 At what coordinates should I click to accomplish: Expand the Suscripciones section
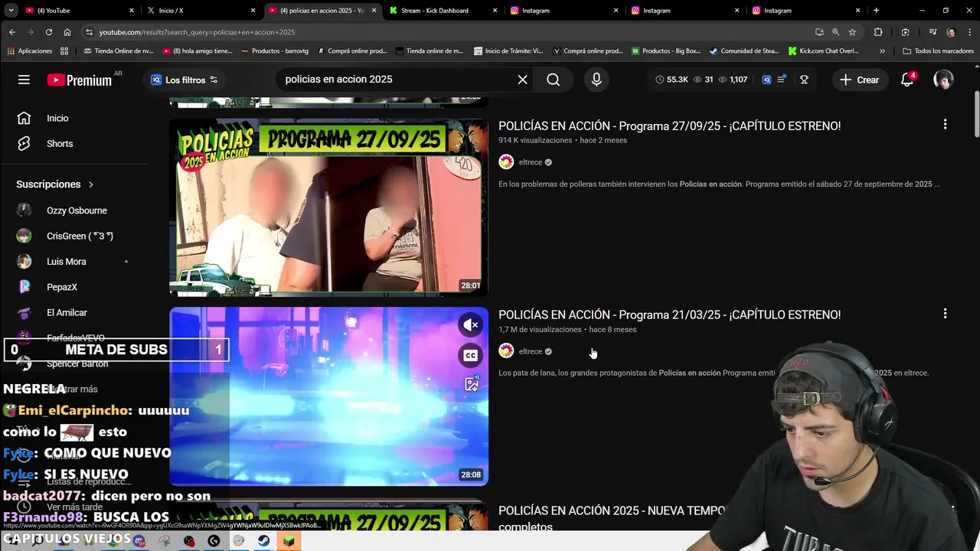tap(55, 184)
